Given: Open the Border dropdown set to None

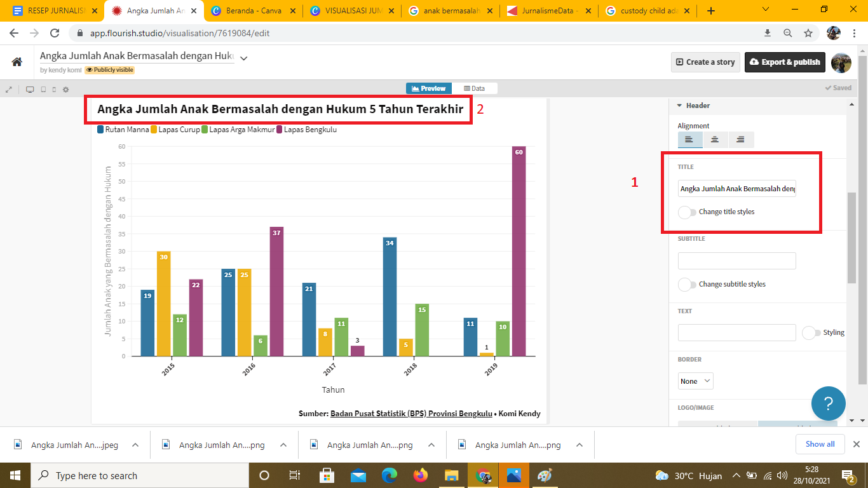Looking at the screenshot, I should point(695,381).
